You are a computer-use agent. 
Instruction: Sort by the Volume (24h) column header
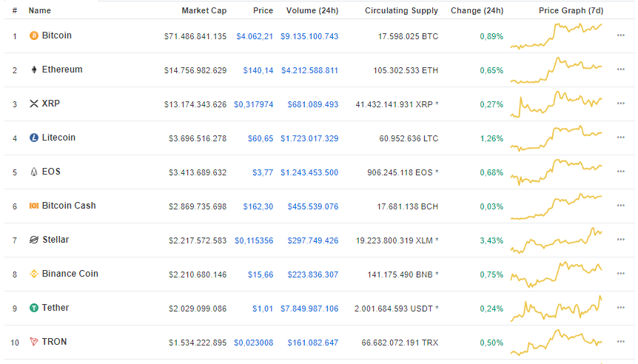[x=312, y=10]
